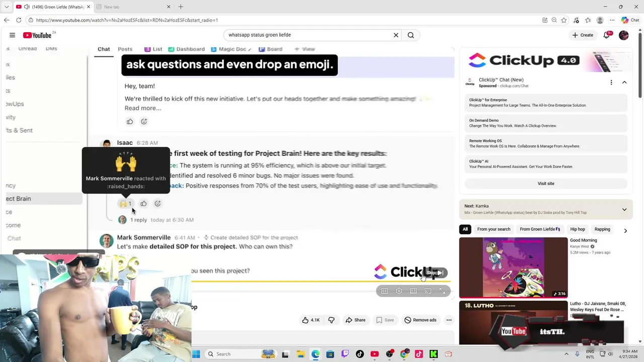The width and height of the screenshot is (644, 362).
Task: Open the Lutho video thumbnail
Action: pyautogui.click(x=513, y=323)
